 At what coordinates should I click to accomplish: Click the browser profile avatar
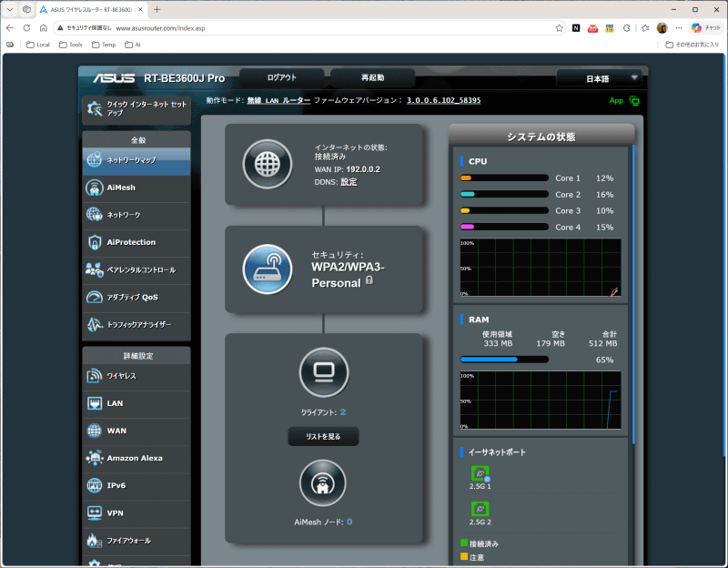click(662, 28)
